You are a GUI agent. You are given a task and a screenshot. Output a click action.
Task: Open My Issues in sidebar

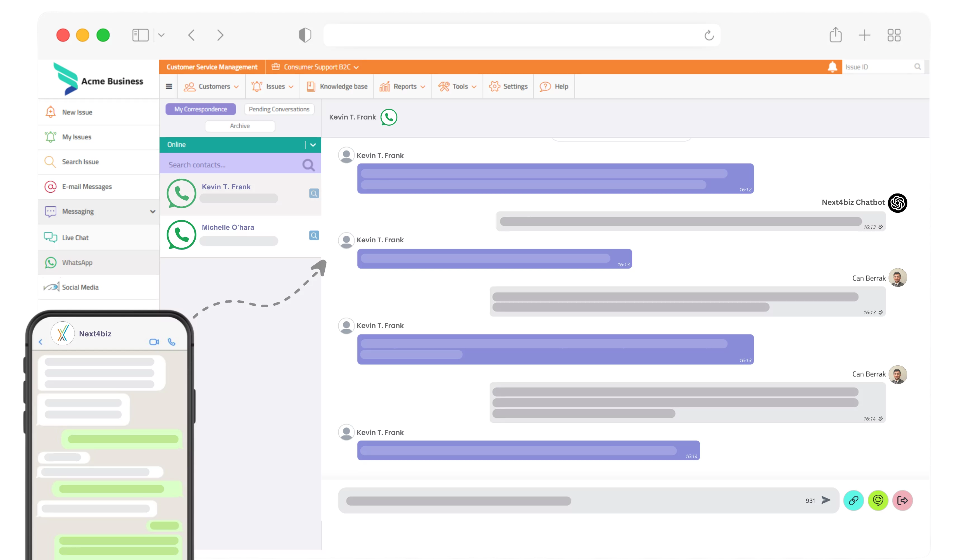pyautogui.click(x=99, y=137)
